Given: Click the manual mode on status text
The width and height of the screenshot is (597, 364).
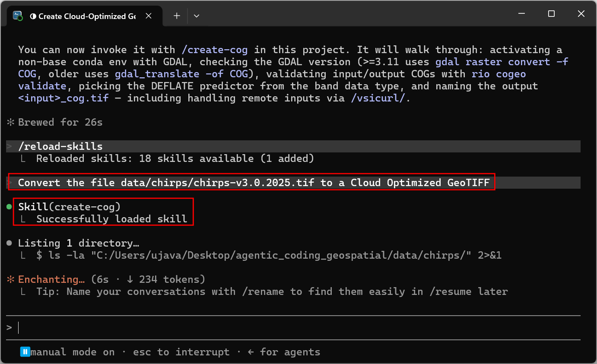Looking at the screenshot, I should click(73, 352).
